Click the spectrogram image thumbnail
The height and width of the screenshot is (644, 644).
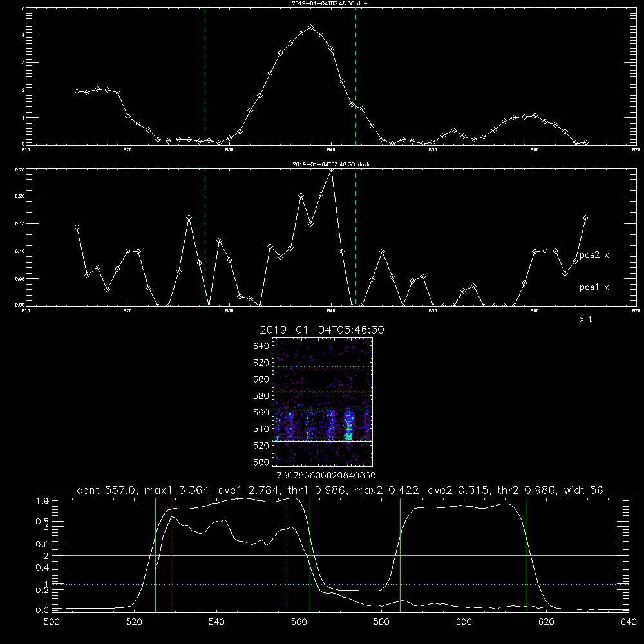(322, 402)
